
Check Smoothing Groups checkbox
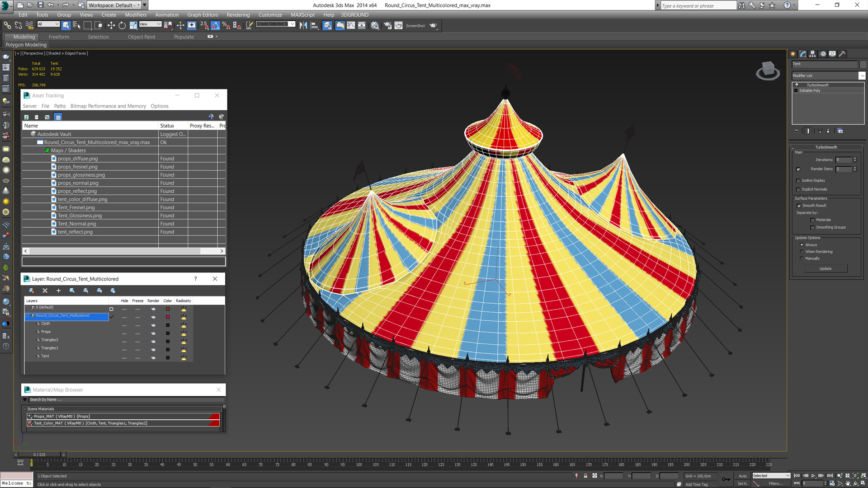click(812, 227)
